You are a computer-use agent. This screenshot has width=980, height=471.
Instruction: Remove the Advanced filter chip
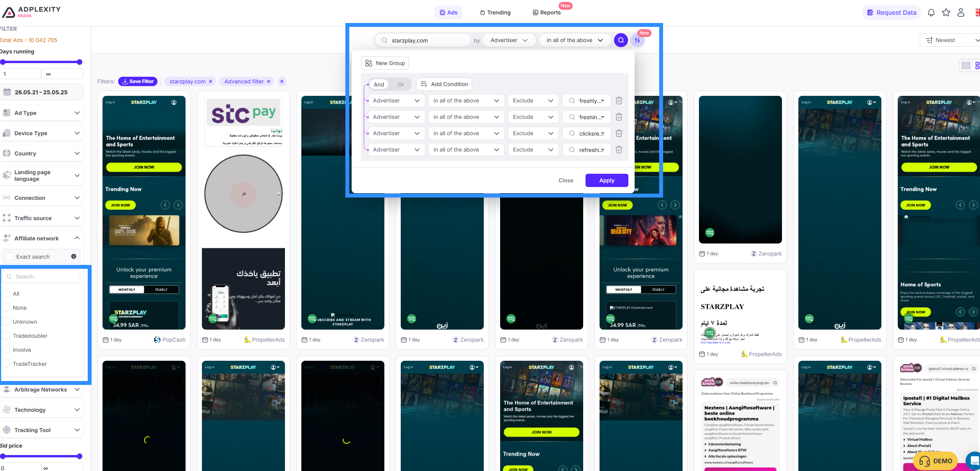[x=269, y=81]
